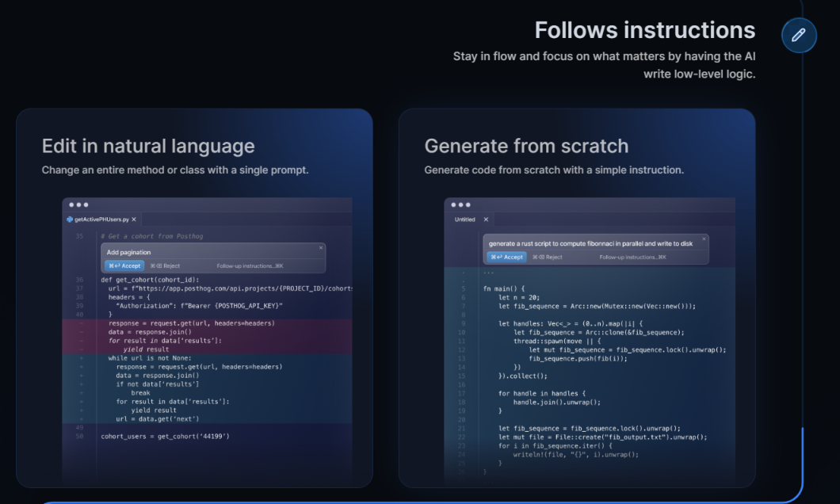Dismiss the rust script prompt box

(704, 239)
